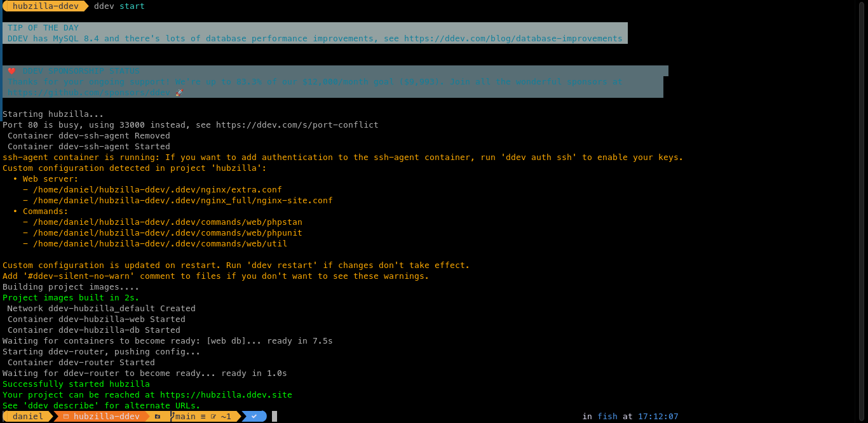Click the commands/web/phpstan path
The image size is (868, 423).
click(168, 222)
